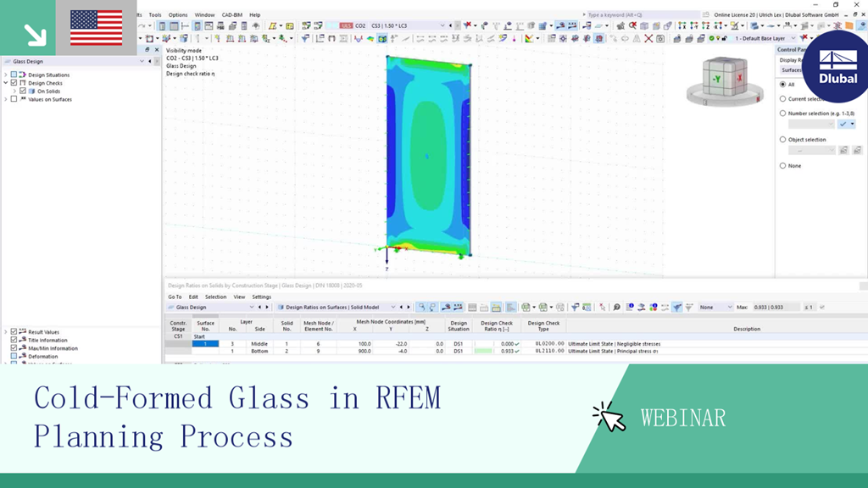Open Selection menu in results table
This screenshot has height=488, width=868.
(215, 297)
